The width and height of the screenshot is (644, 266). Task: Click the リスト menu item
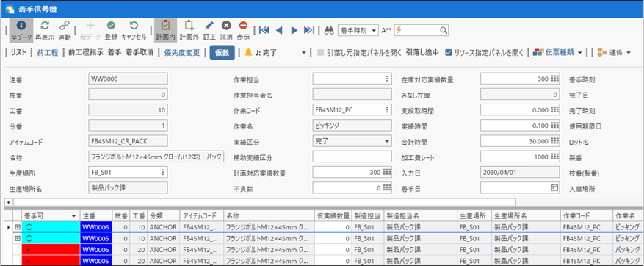click(18, 52)
